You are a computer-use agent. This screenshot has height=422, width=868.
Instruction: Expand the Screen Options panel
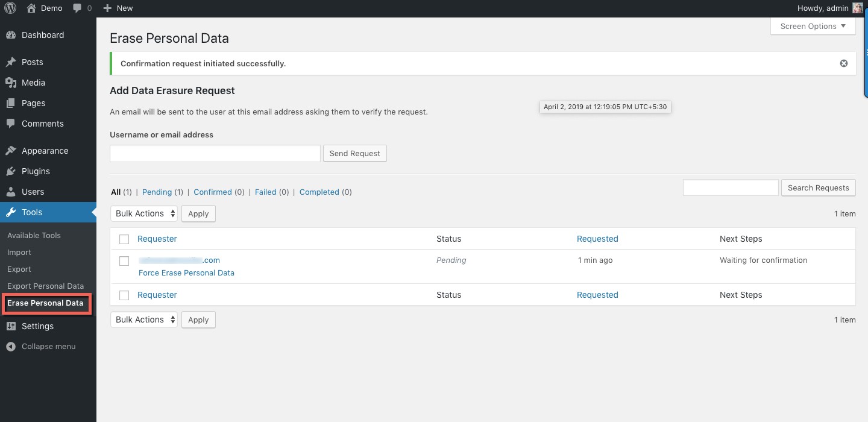pyautogui.click(x=813, y=27)
